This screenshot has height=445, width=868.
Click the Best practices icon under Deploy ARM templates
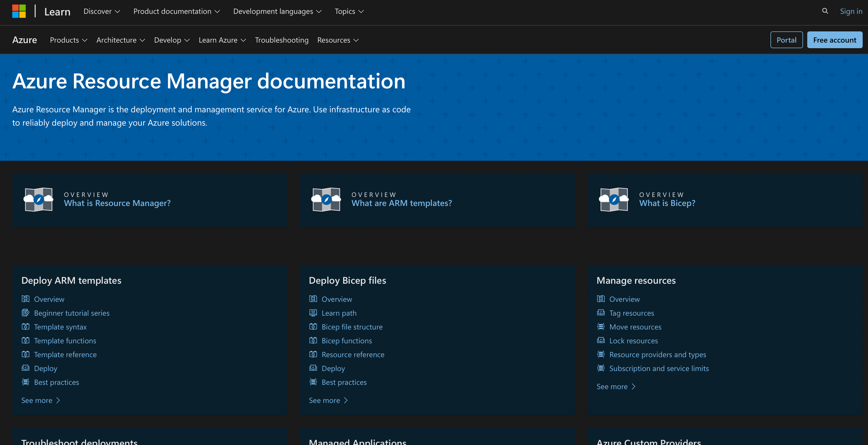click(x=26, y=382)
